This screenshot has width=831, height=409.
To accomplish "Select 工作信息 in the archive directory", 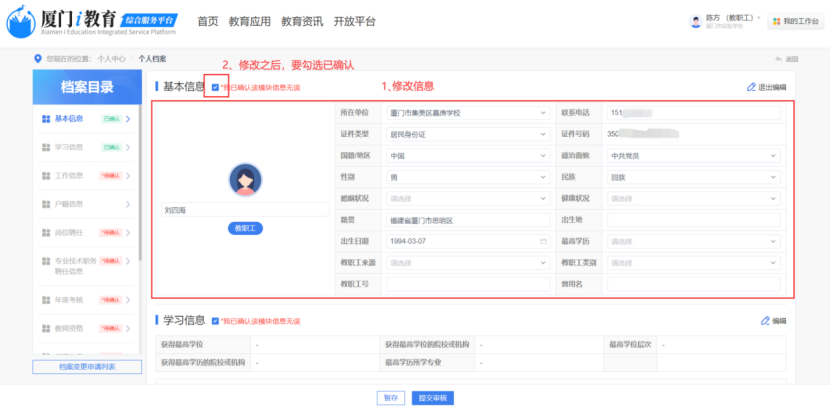I will [x=69, y=176].
